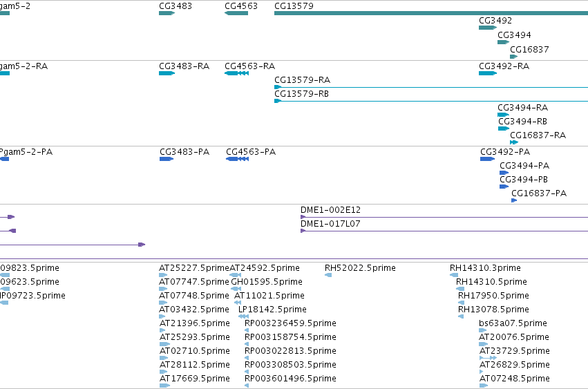
Task: Select EST RP003158754.5prime
Action: (290, 338)
